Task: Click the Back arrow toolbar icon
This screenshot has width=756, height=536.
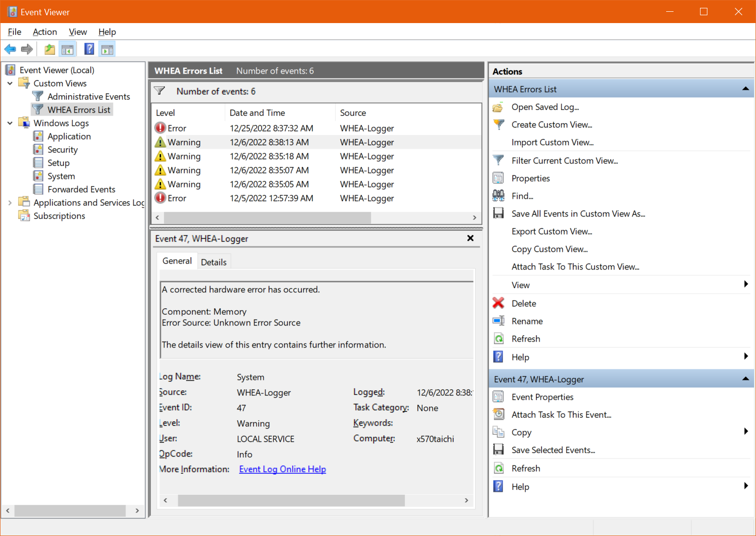Action: coord(10,49)
